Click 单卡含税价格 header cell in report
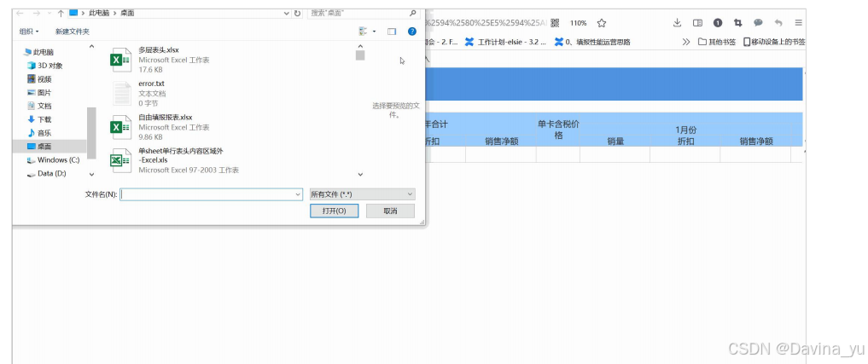This screenshot has width=868, height=364. pos(558,130)
